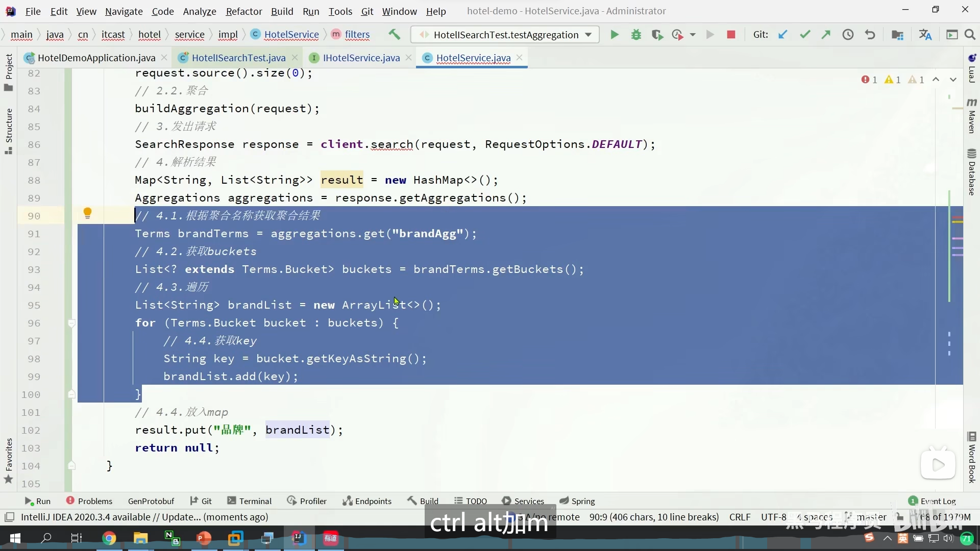This screenshot has width=980, height=551.
Task: Open Git history clock icon
Action: pos(848,35)
